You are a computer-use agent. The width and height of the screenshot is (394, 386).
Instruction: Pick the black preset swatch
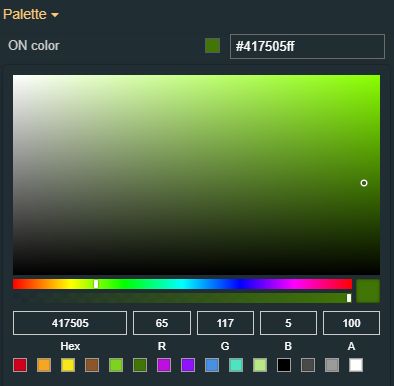[284, 365]
